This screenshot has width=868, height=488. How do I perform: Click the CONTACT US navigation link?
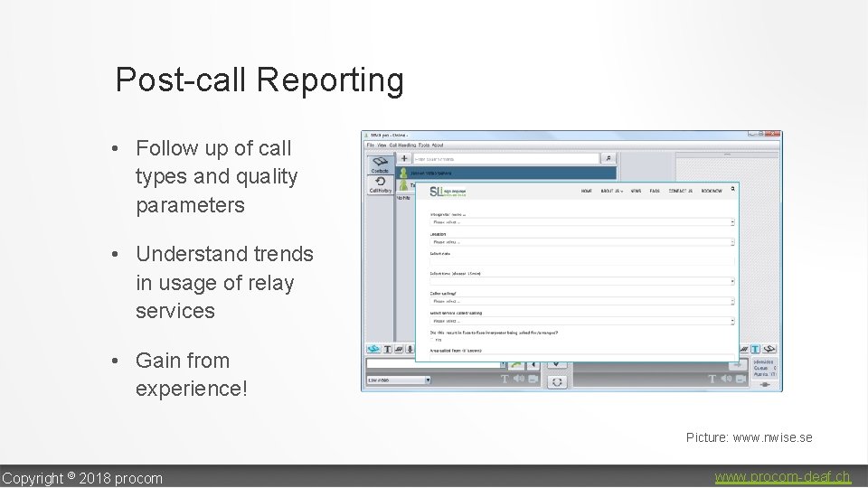coord(680,191)
